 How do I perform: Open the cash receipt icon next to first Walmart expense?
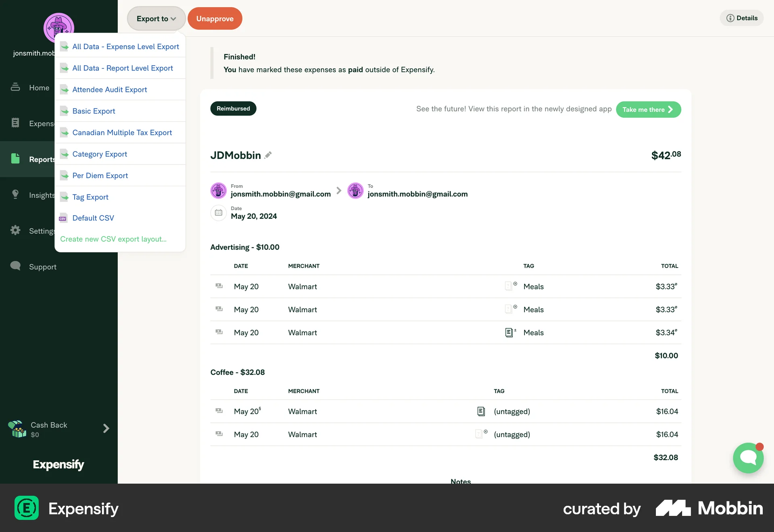(219, 286)
